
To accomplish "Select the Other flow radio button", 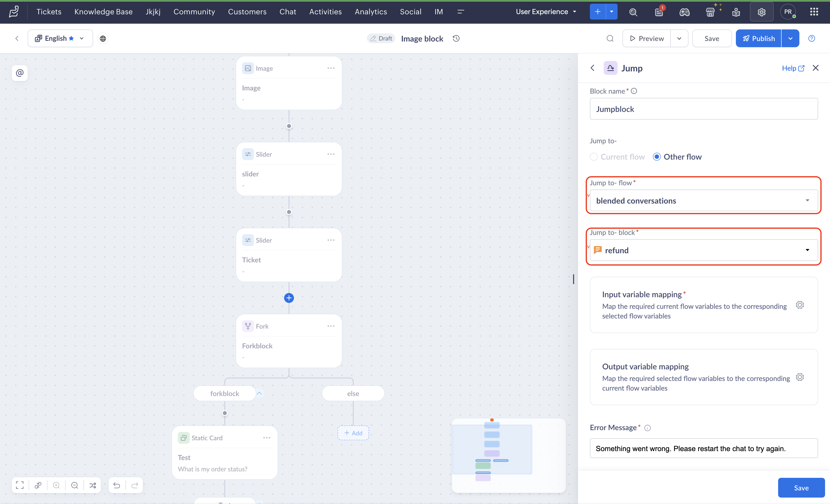I will (x=657, y=157).
